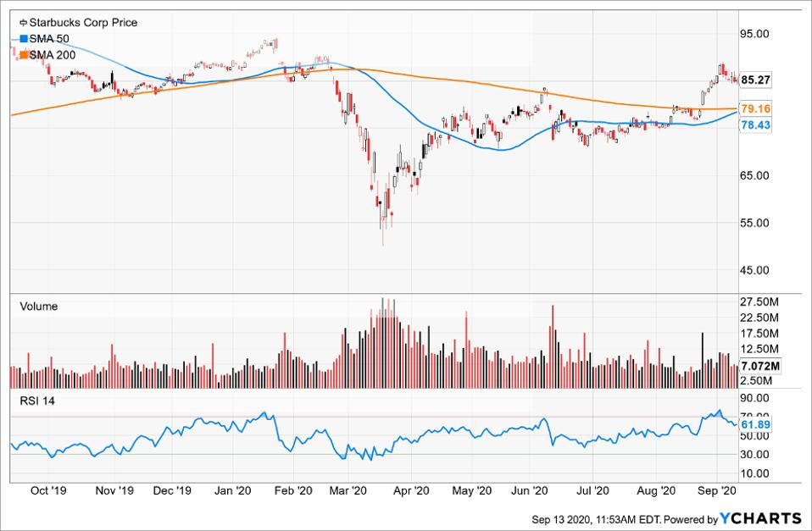Click the Jun '20 date axis label
Image resolution: width=812 pixels, height=531 pixels.
click(531, 490)
